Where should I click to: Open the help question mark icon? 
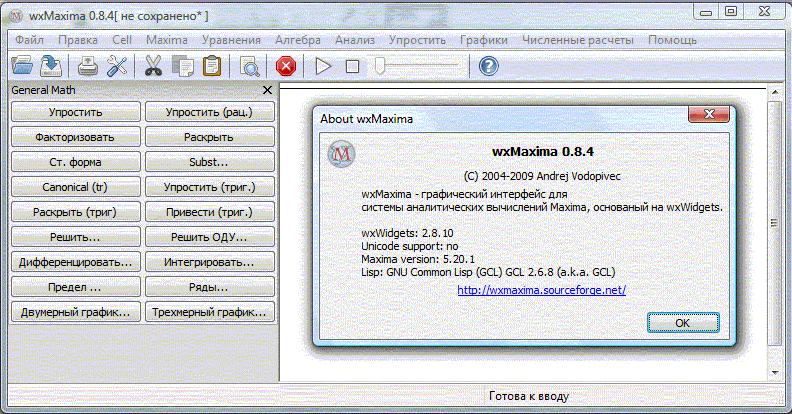[488, 66]
